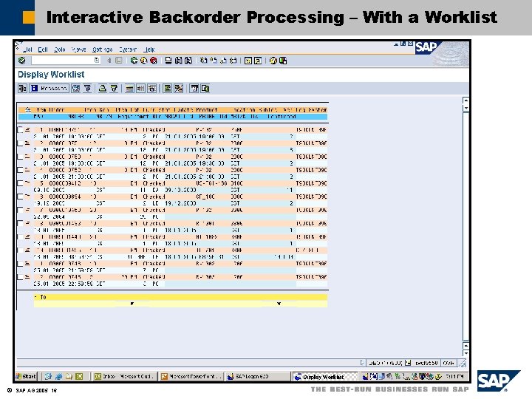Click the blue info labeled toolbar button

click(50, 88)
